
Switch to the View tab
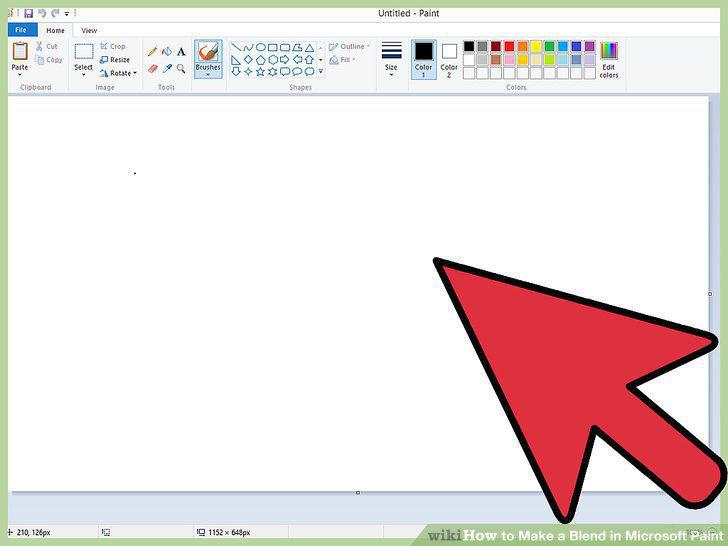point(89,30)
